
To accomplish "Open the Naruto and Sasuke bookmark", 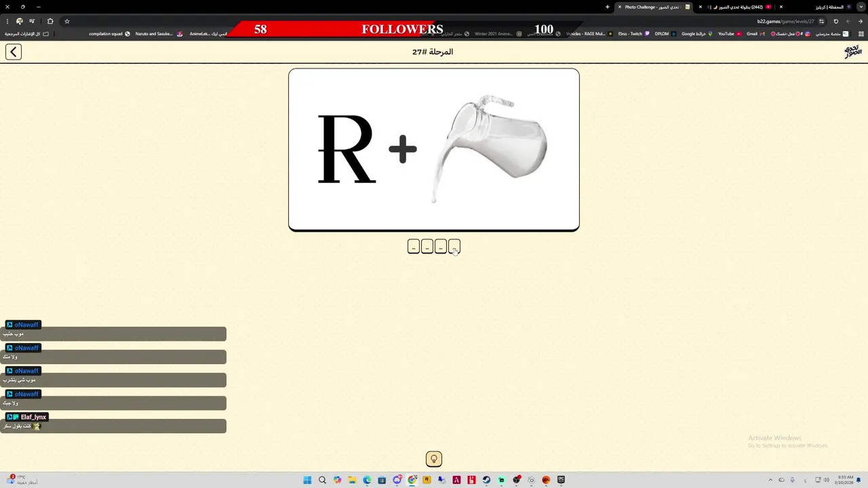I will pos(159,34).
